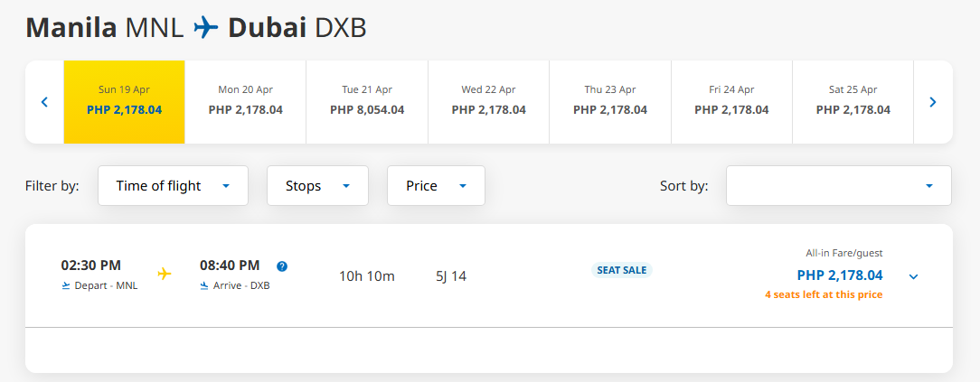Click the yellow airplane icon between flight times
The width and height of the screenshot is (980, 382).
pyautogui.click(x=165, y=274)
